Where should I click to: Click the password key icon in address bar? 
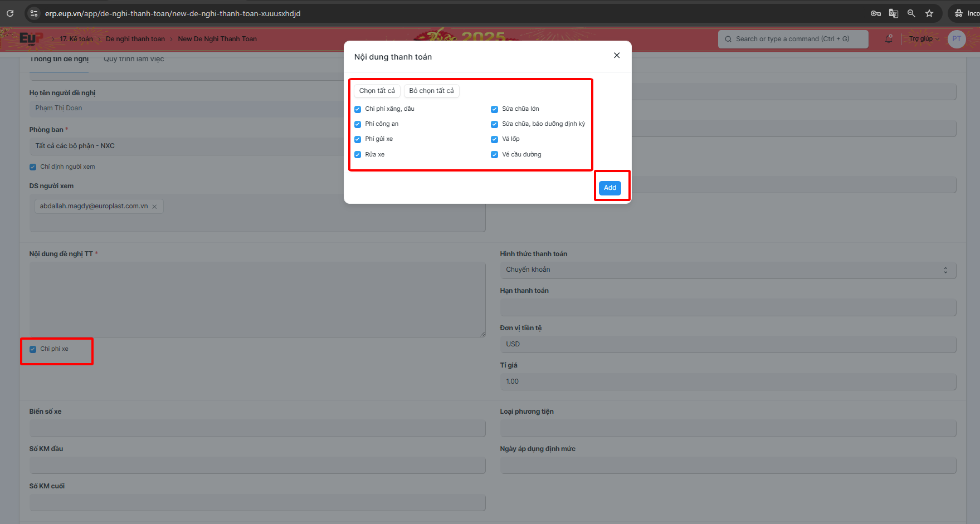pos(875,13)
